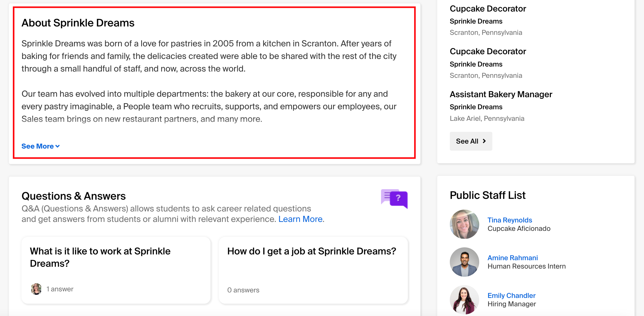Open Emily Chandler's profile photo
This screenshot has width=644, height=316.
coord(464,300)
